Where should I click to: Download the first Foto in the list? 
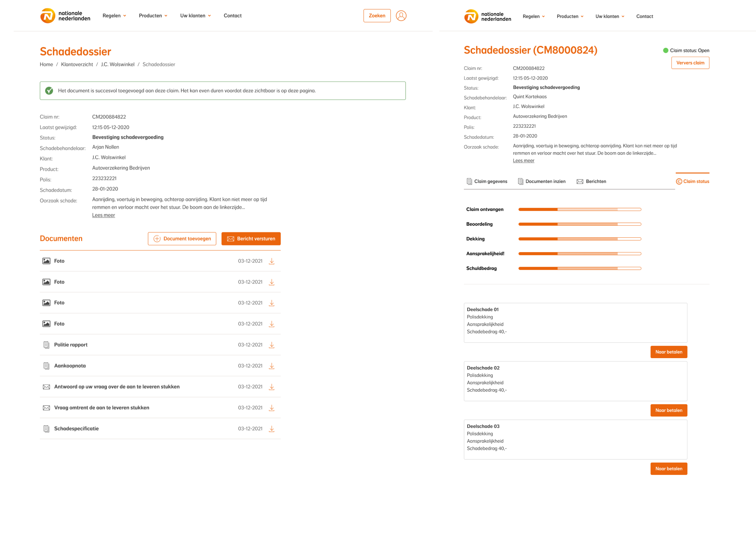(272, 261)
